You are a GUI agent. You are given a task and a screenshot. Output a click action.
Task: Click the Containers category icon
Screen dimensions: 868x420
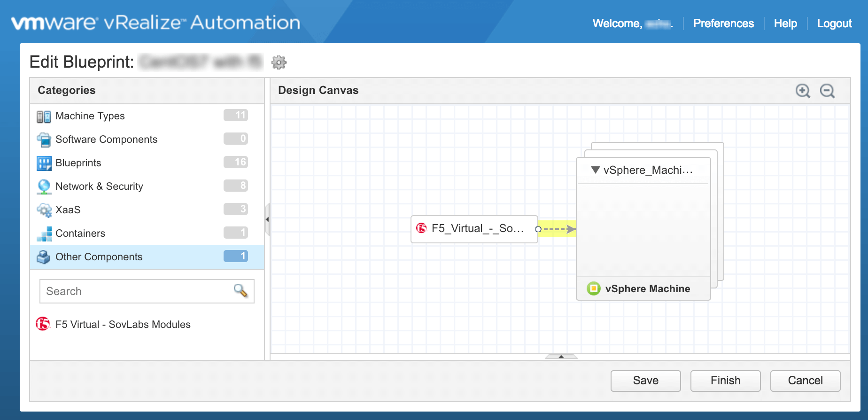coord(44,233)
